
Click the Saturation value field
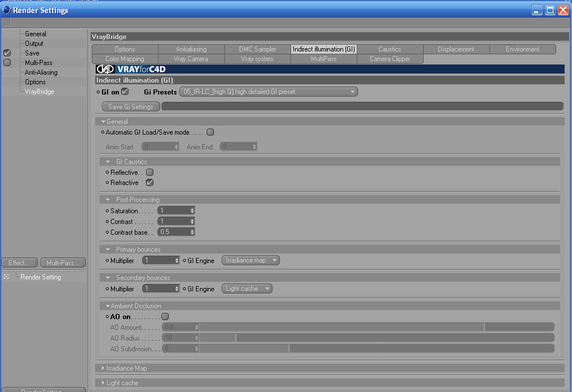[x=174, y=210]
